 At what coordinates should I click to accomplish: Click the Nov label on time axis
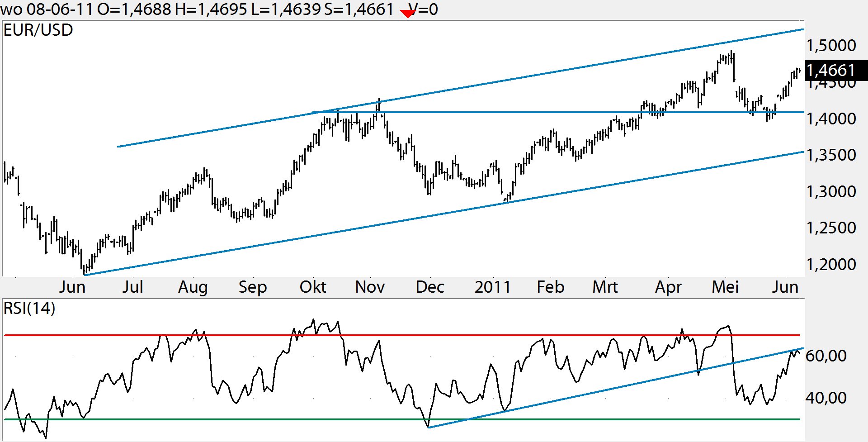370,287
